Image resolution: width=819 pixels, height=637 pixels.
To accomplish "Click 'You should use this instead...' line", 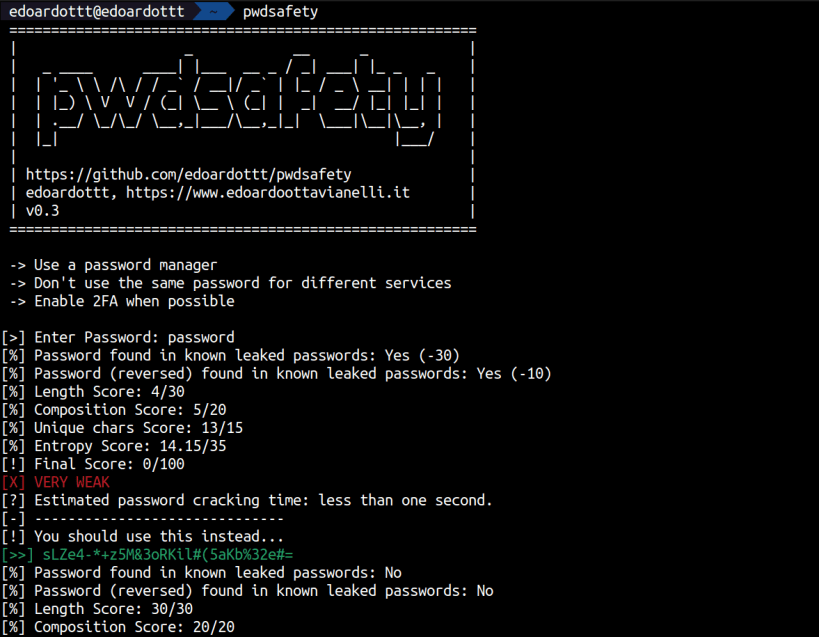I will tap(143, 536).
